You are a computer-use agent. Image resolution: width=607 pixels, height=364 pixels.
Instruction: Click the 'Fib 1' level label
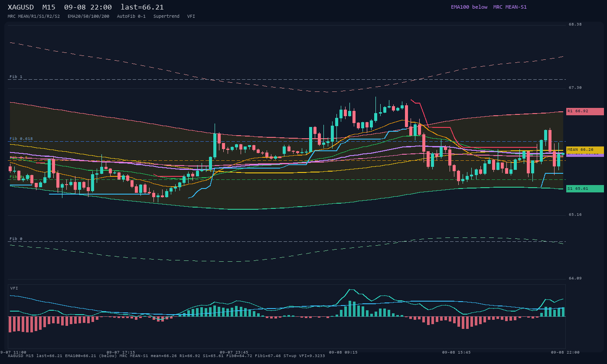[x=16, y=77]
